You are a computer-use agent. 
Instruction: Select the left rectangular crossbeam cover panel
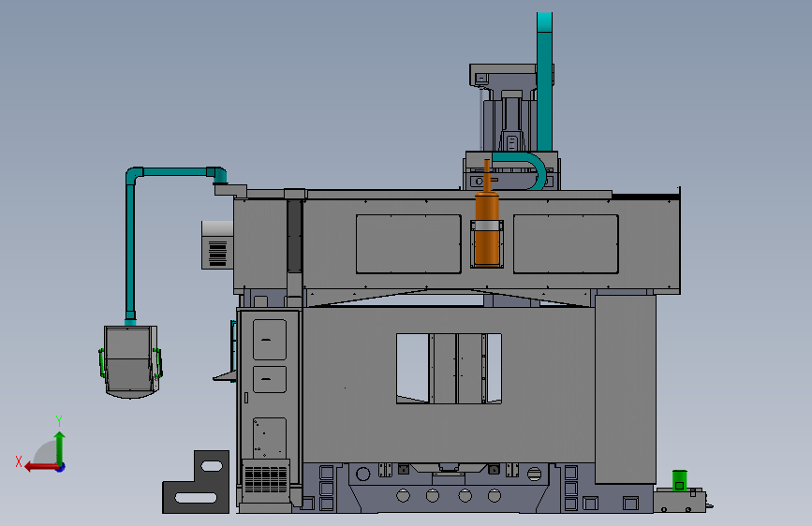pos(408,244)
